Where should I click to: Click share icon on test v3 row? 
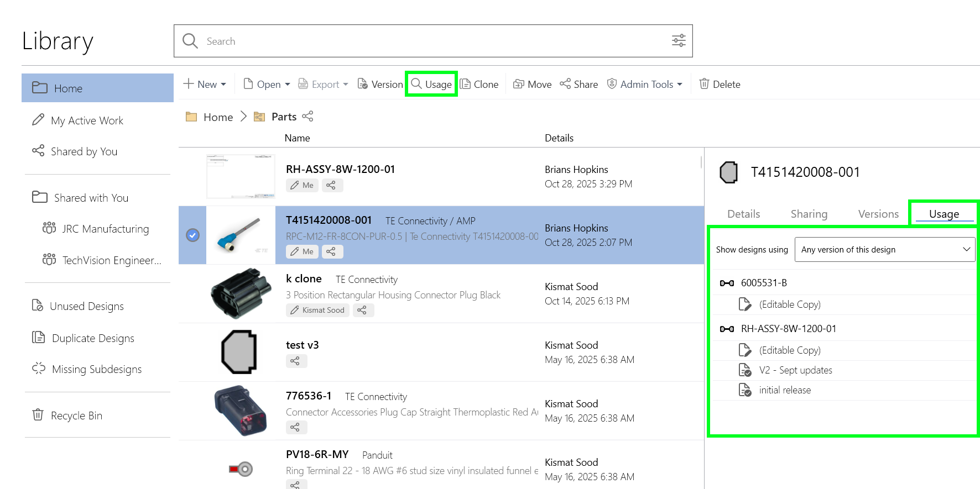(296, 361)
